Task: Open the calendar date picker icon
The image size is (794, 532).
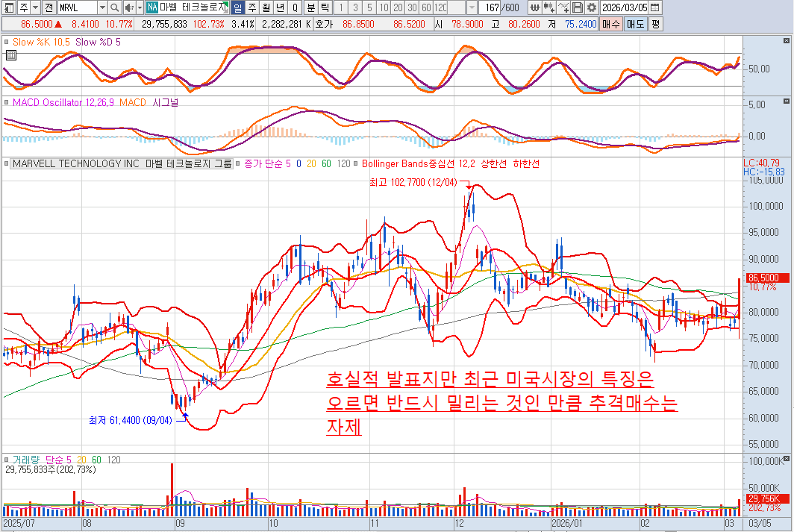Action: pyautogui.click(x=654, y=7)
